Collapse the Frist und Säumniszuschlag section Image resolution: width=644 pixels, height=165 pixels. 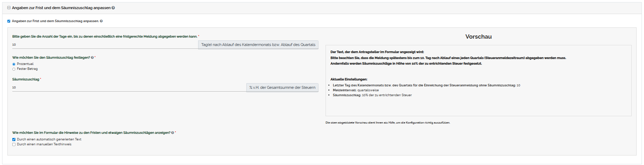pyautogui.click(x=9, y=8)
